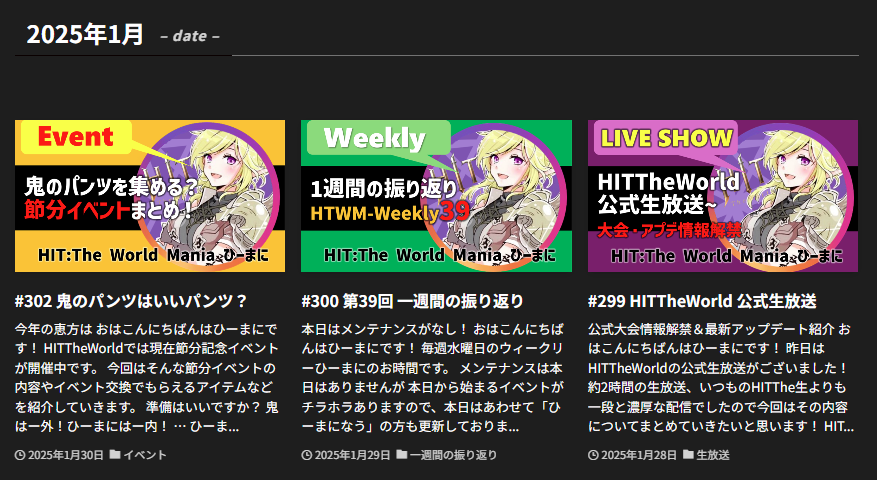Screen dimensions: 877x480
Task: Click the excerpt starting with 公式大会情報解禁
Action: 722,377
